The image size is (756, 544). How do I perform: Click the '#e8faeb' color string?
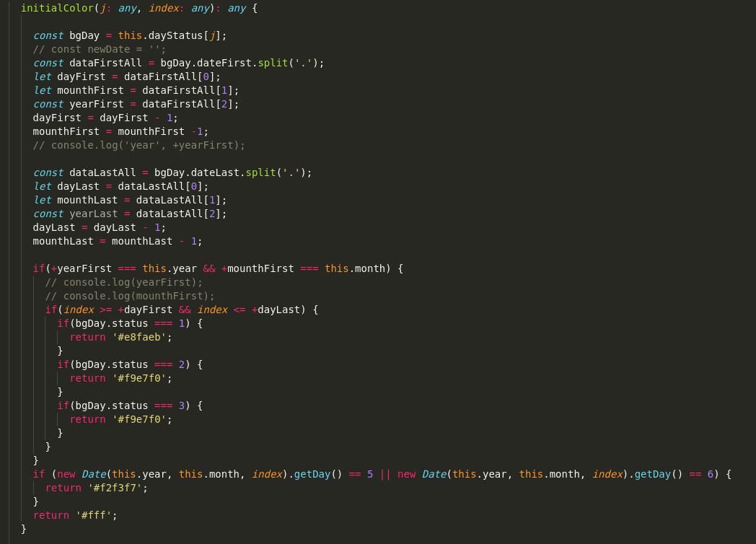pos(139,337)
